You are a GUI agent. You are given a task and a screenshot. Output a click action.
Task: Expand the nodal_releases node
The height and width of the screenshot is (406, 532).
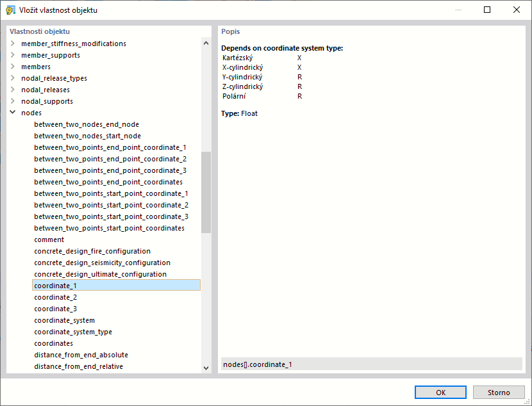[x=12, y=90]
